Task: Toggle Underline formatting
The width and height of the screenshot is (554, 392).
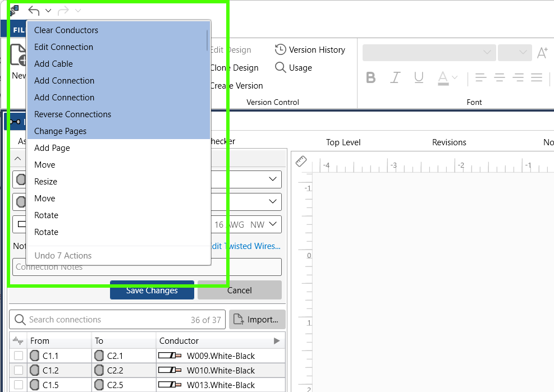Action: click(x=419, y=77)
